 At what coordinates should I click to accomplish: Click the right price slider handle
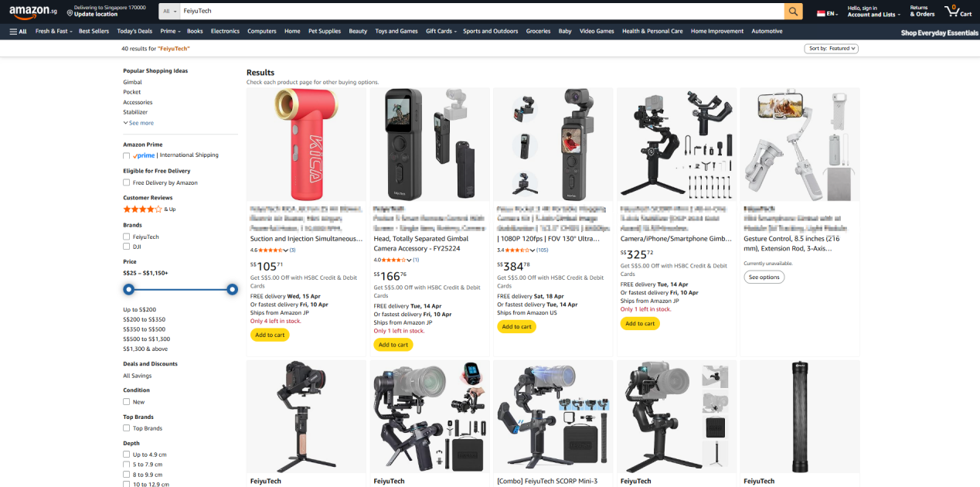pyautogui.click(x=232, y=289)
